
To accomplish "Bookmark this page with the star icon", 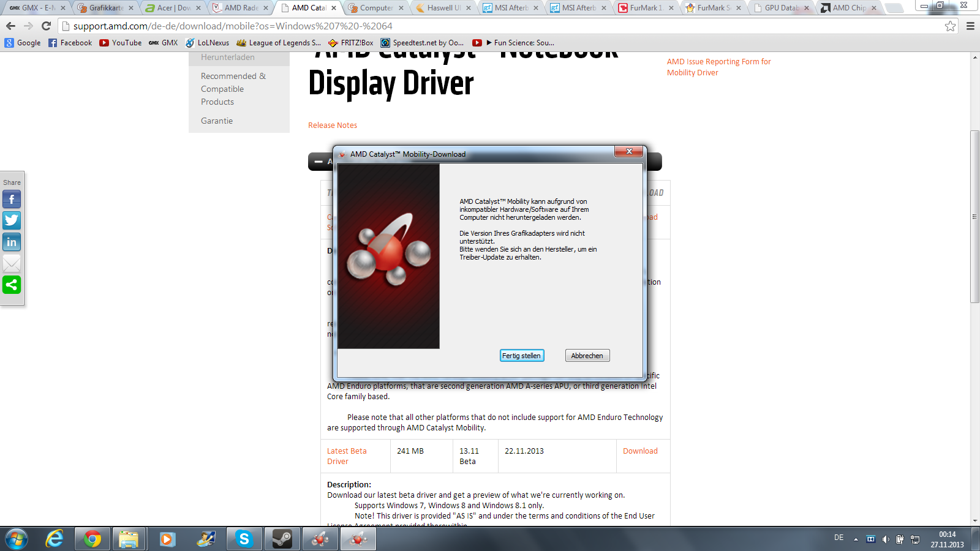I will point(950,26).
